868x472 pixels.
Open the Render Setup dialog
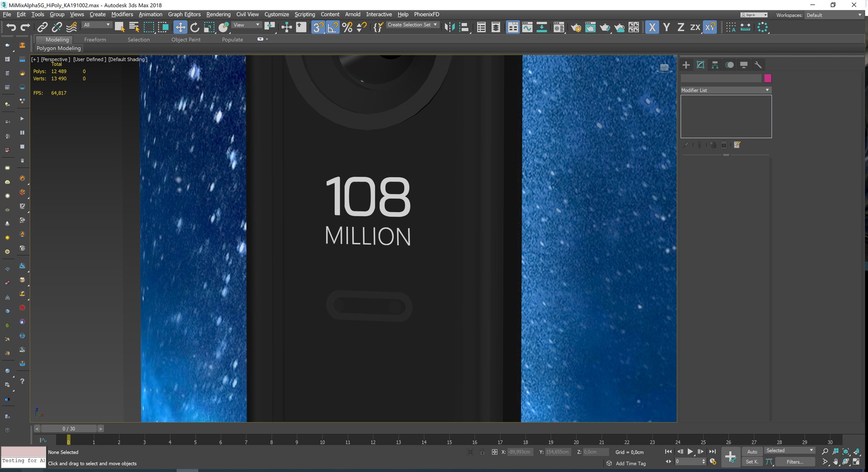(x=576, y=28)
